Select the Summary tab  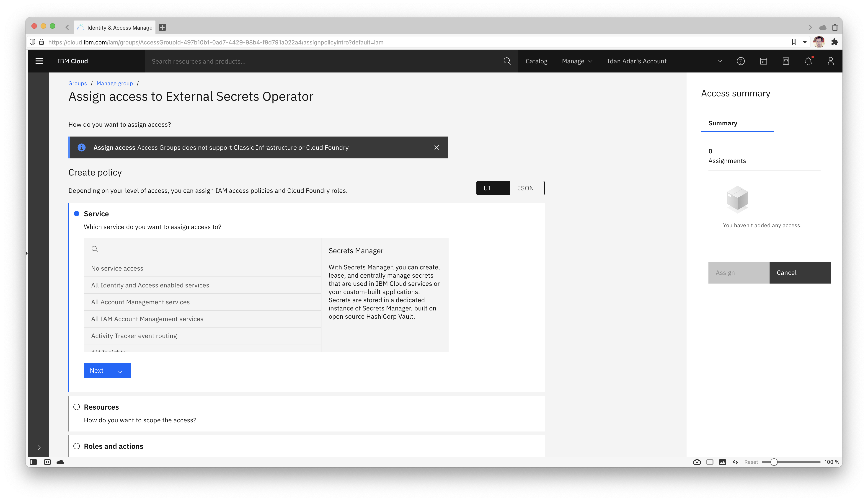(x=723, y=123)
